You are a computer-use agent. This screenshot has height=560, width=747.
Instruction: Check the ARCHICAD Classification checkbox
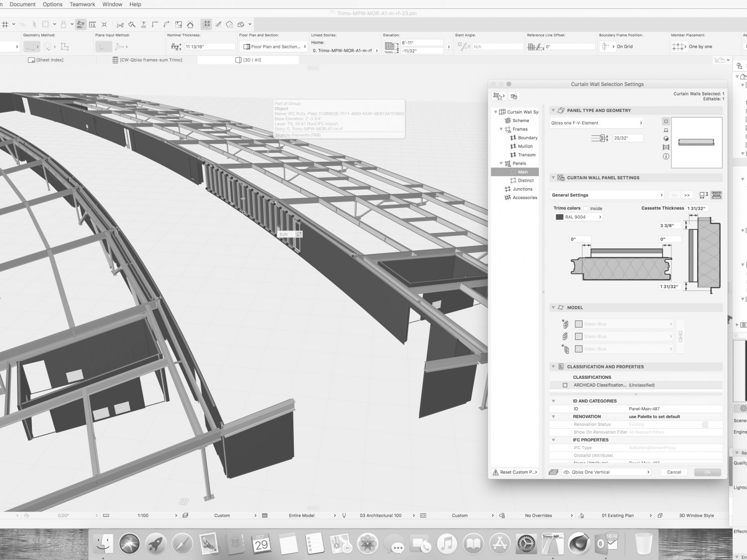565,385
